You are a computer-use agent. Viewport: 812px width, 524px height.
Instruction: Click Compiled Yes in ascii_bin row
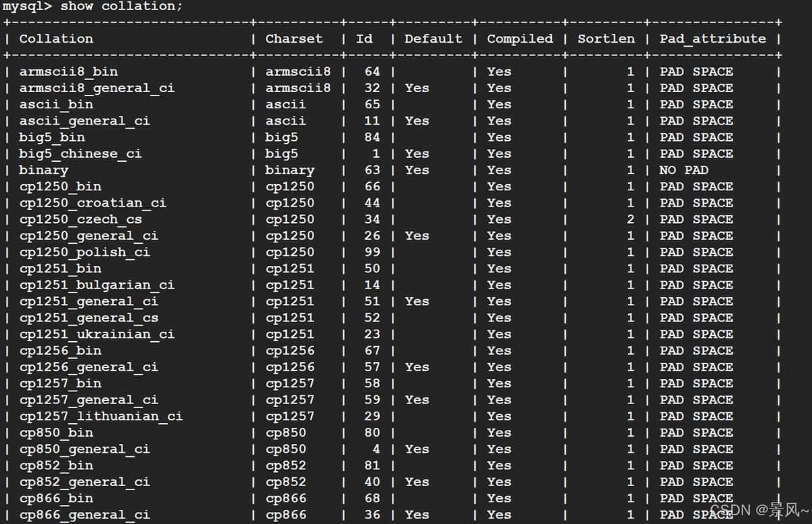(x=499, y=104)
